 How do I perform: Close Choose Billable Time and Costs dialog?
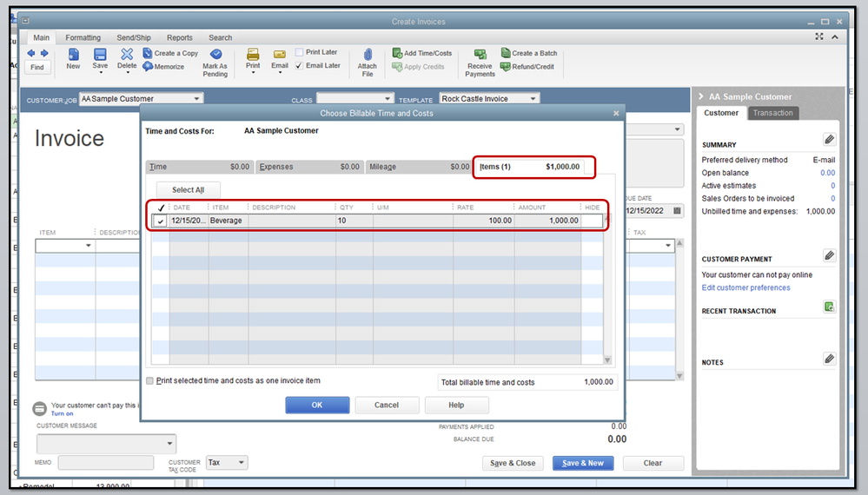(x=616, y=114)
